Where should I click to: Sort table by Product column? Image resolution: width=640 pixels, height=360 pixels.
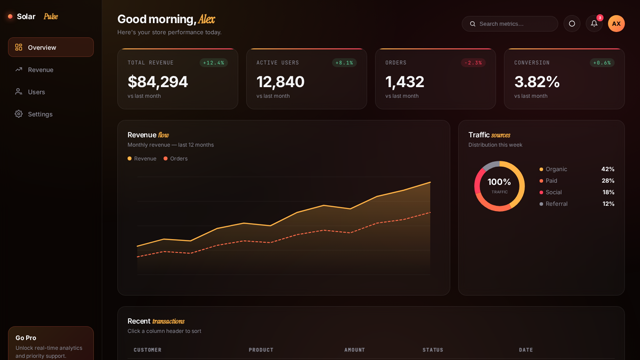pos(261,350)
